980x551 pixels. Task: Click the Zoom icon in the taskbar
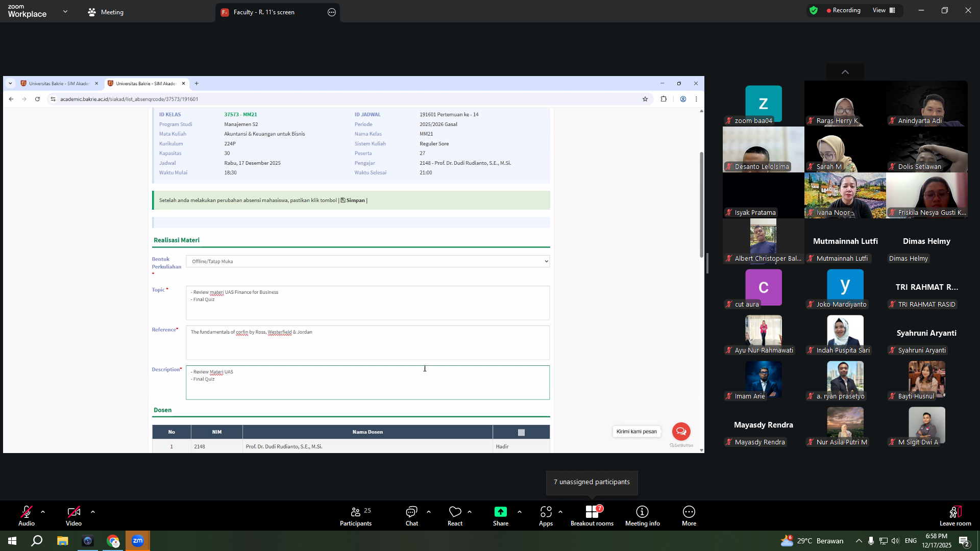click(x=138, y=541)
